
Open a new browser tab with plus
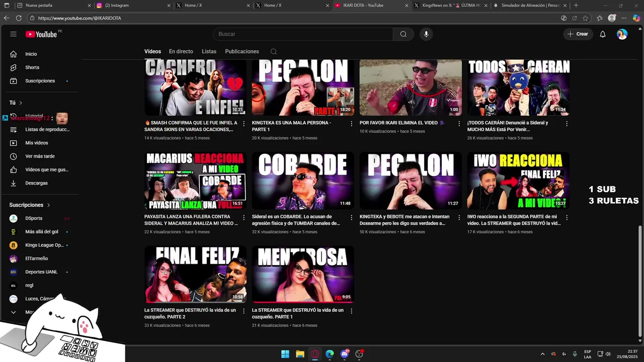click(x=576, y=6)
